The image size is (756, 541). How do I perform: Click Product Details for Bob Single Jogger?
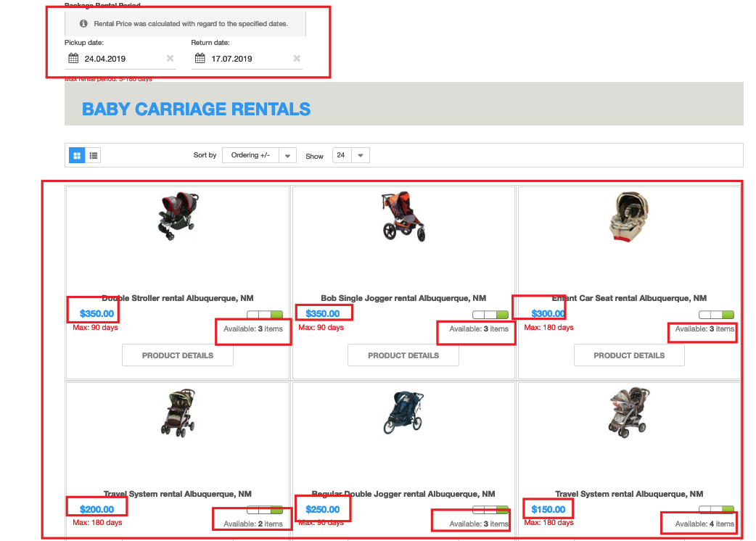click(403, 355)
